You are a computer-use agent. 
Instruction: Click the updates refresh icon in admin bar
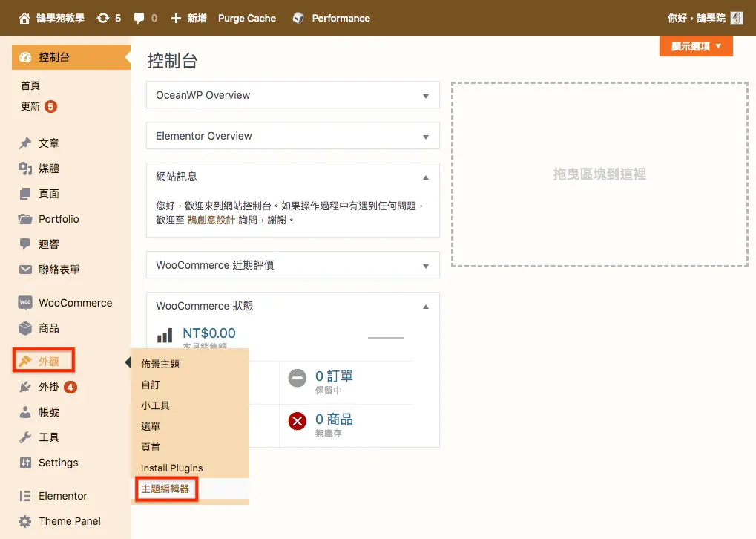point(102,19)
